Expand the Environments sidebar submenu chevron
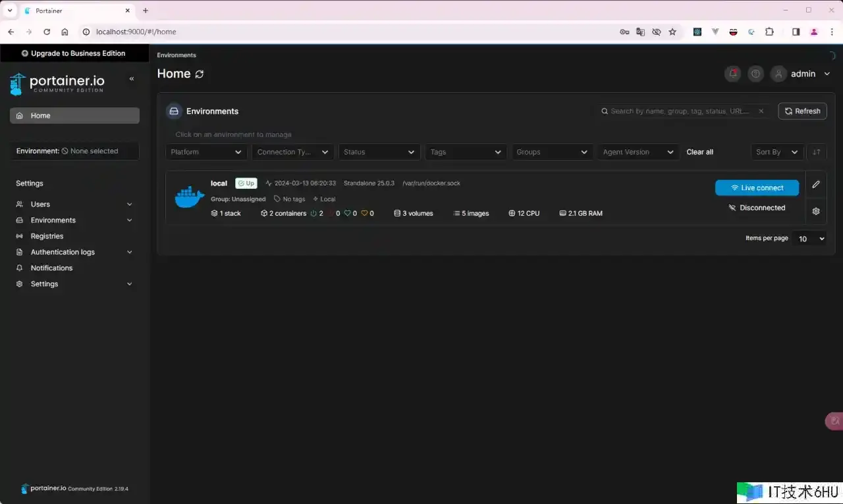The width and height of the screenshot is (843, 504). [129, 220]
